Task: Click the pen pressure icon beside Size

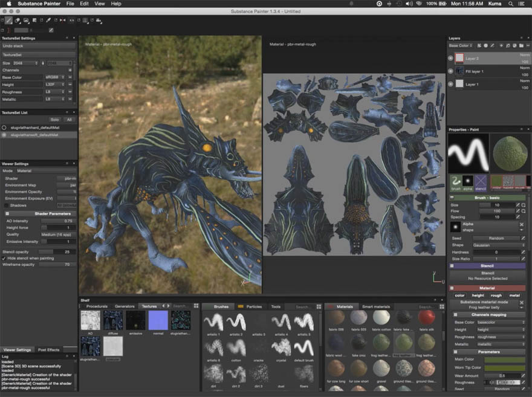Action: coord(517,205)
